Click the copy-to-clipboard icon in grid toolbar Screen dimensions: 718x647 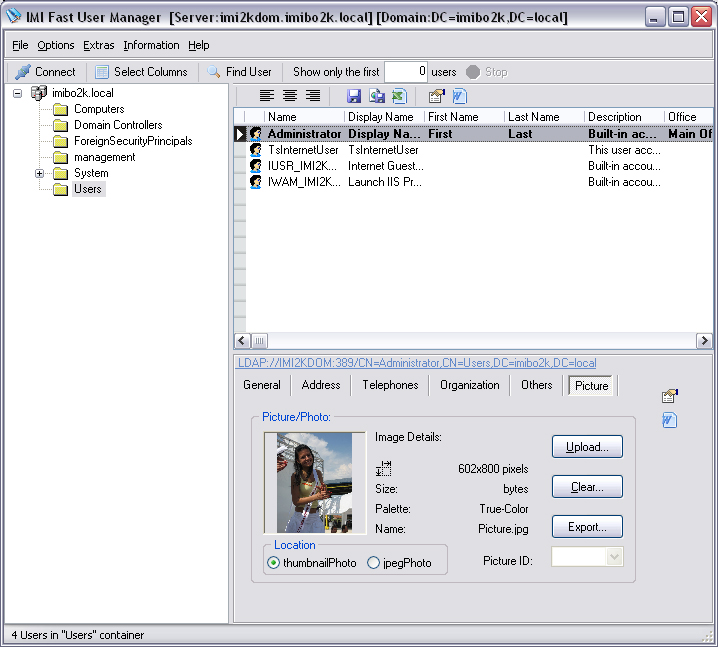tap(377, 96)
